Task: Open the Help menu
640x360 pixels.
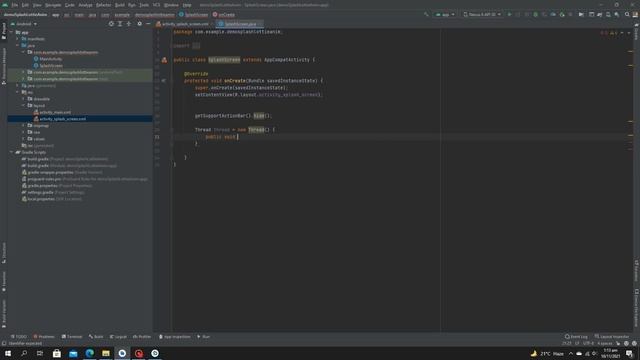Action: click(x=187, y=5)
